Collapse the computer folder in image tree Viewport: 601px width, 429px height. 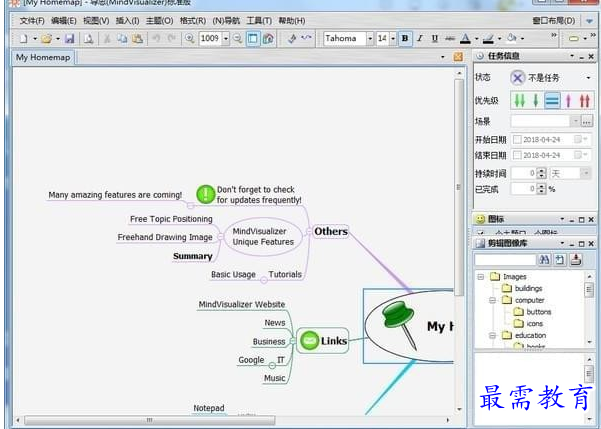(493, 300)
